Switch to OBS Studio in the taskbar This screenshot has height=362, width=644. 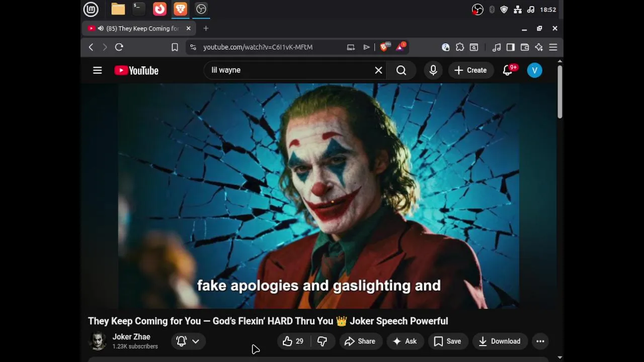201,9
